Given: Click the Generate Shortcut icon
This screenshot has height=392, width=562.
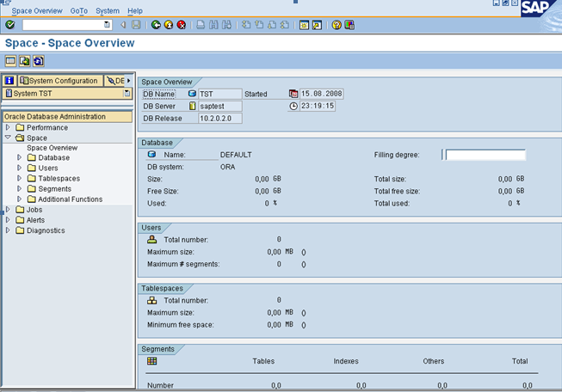Looking at the screenshot, I should click(x=318, y=25).
